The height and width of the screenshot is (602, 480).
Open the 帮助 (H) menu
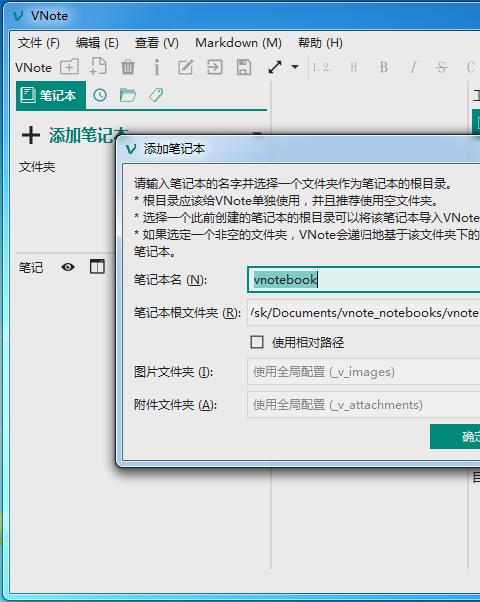pyautogui.click(x=320, y=42)
